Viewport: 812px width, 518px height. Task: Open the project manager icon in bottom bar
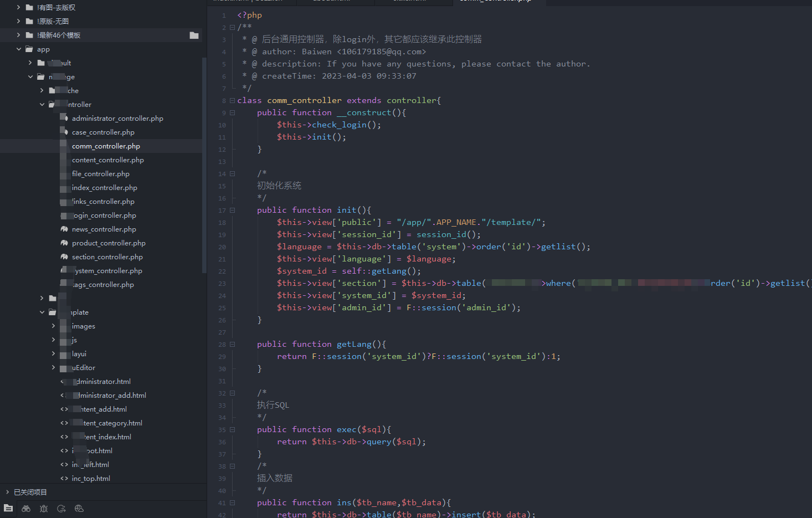8,508
